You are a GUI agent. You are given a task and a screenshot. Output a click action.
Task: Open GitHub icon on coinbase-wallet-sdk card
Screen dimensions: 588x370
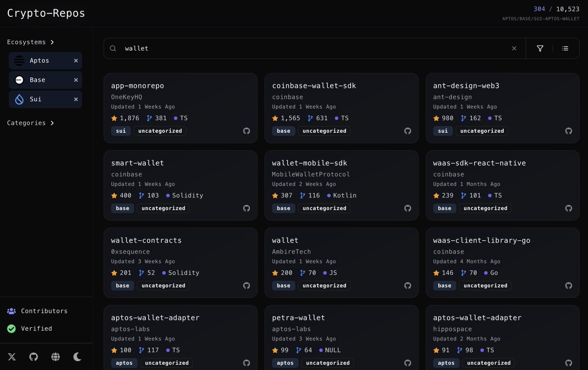pyautogui.click(x=408, y=131)
